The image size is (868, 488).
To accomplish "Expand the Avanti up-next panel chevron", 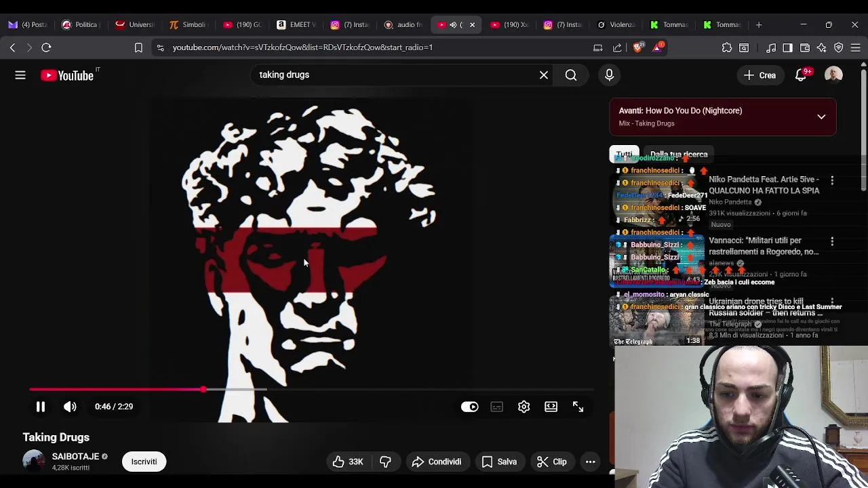I will coord(821,117).
